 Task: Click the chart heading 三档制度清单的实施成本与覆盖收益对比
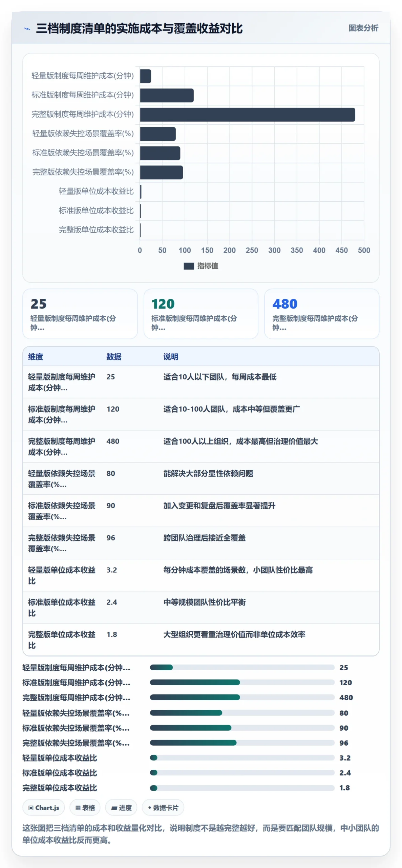coord(139,28)
